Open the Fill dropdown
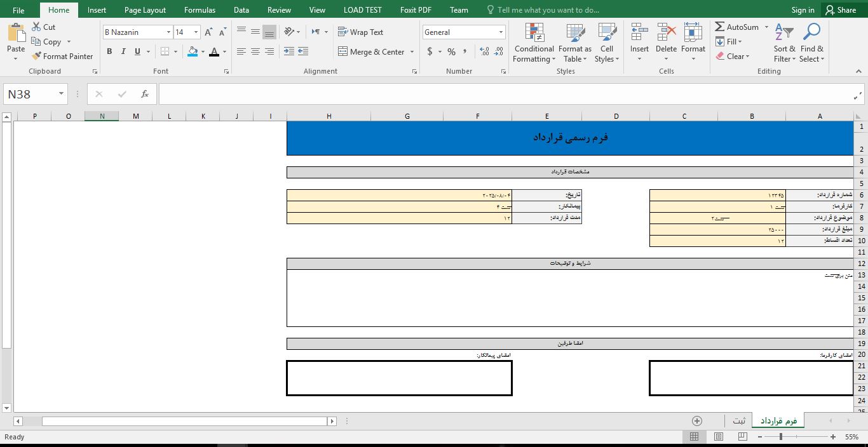Viewport: 868px width, 447px height. (728, 42)
